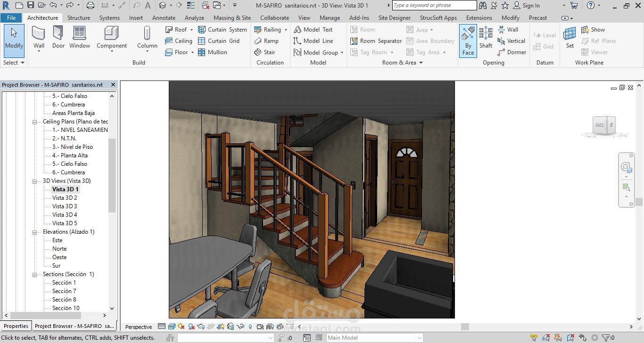Click the ViewCube in the 3D view
Screen dimensions: 644x343
pyautogui.click(x=604, y=125)
